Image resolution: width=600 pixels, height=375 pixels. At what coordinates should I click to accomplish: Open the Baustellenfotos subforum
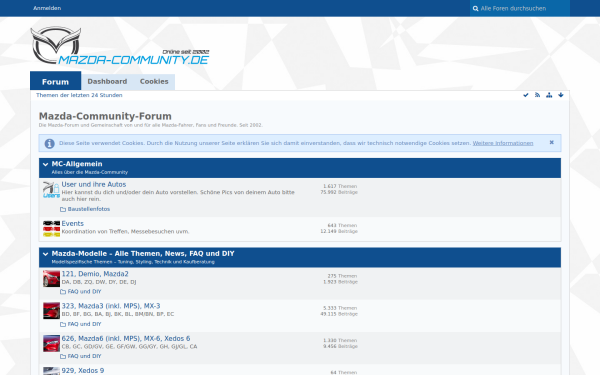(89, 209)
